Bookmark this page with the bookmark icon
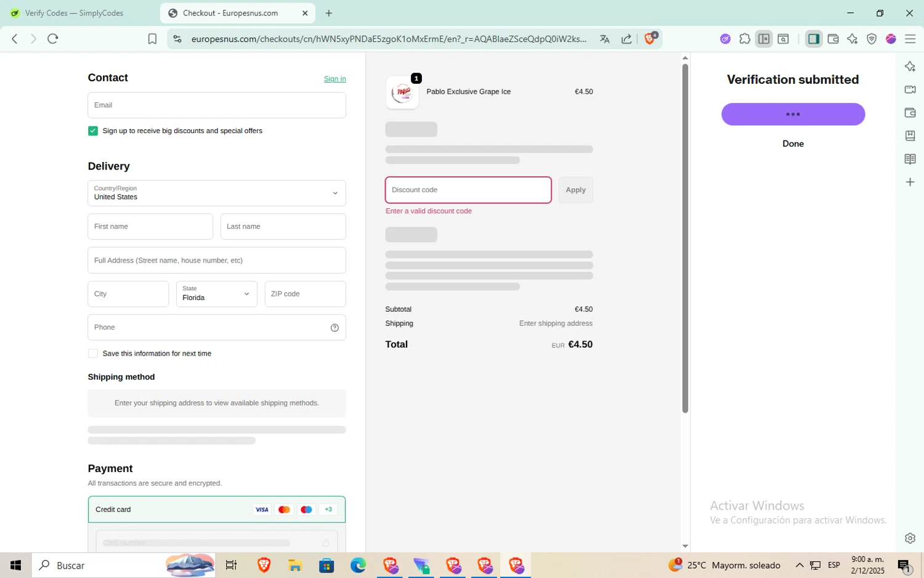 tap(152, 39)
